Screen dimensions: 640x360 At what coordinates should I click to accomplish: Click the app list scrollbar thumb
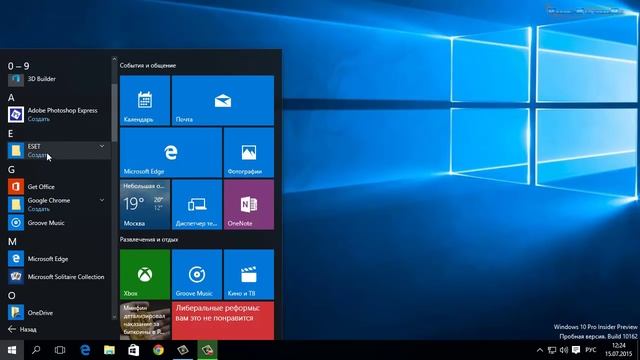[114, 112]
